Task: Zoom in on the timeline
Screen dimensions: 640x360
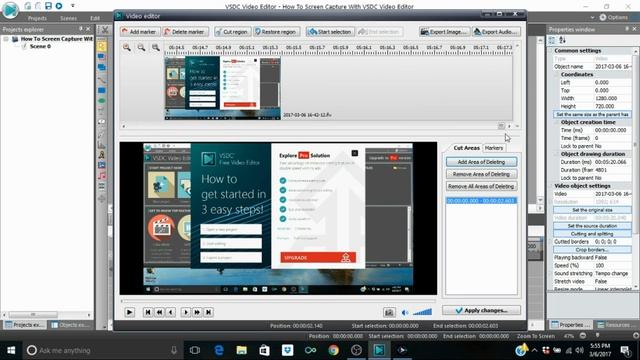Action: [127, 47]
